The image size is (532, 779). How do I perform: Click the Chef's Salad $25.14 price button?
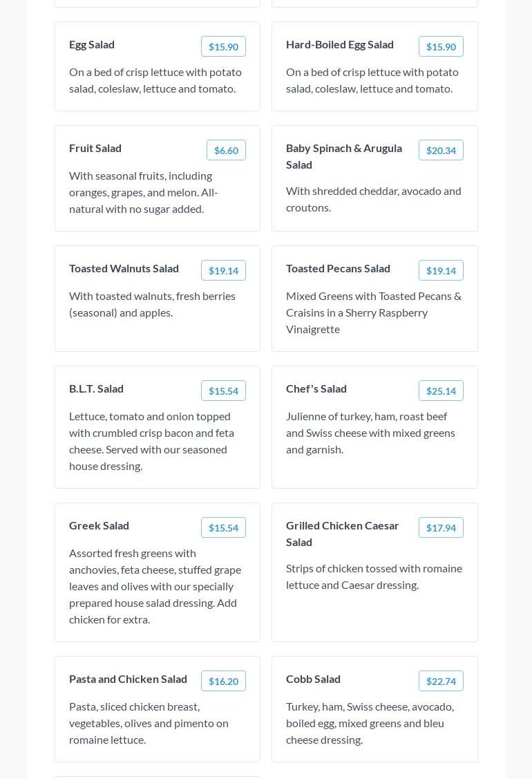click(441, 391)
